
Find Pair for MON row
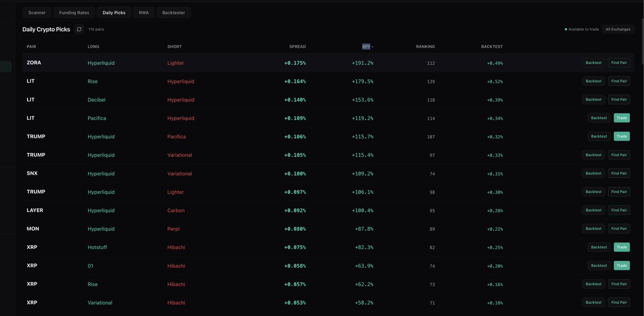point(619,229)
